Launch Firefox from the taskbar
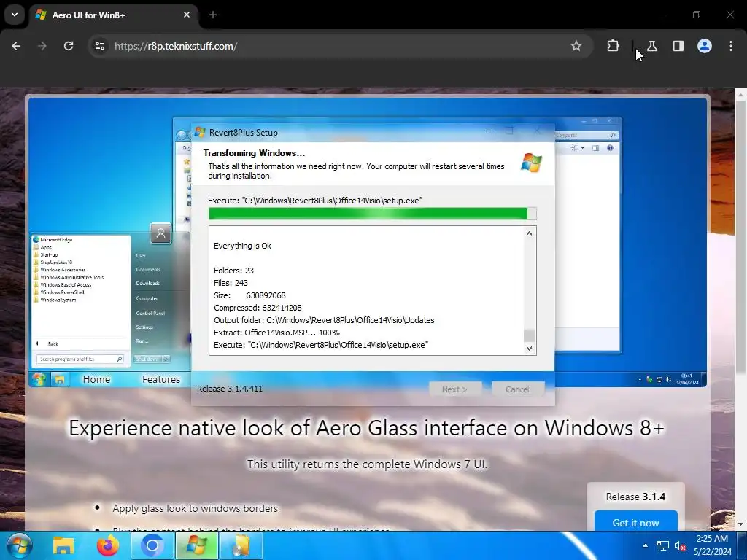Viewport: 747px width, 560px height. coord(108,545)
